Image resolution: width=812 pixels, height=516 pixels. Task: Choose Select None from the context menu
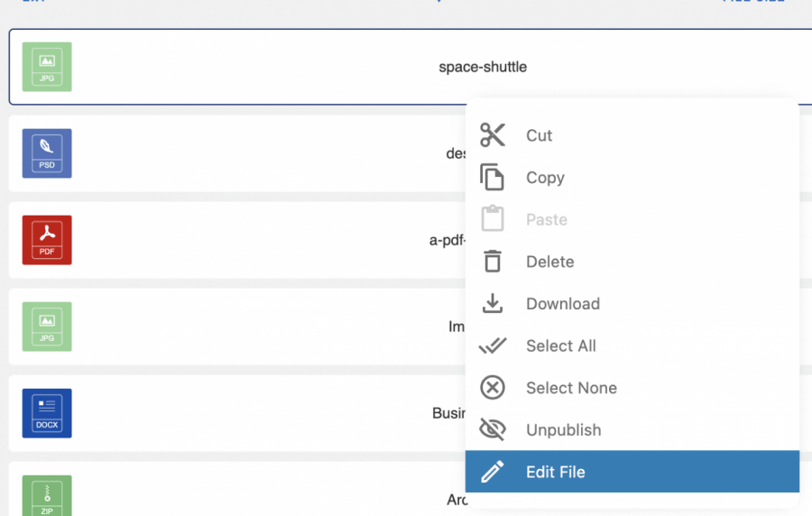[571, 388]
